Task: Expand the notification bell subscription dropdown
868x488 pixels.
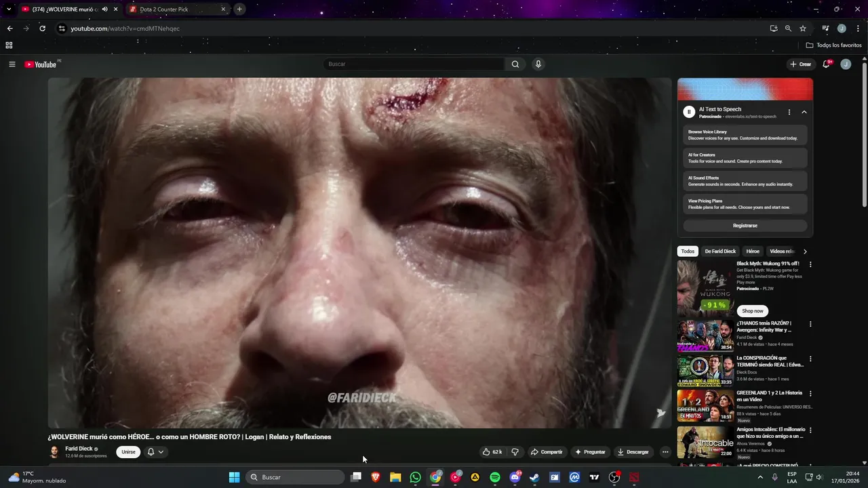Action: point(161,452)
